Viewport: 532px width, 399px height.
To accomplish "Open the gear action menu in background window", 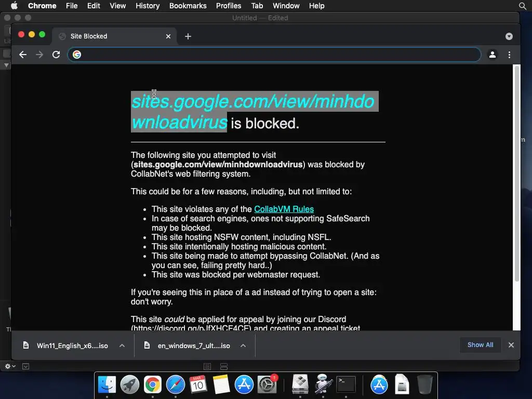I will (10, 366).
